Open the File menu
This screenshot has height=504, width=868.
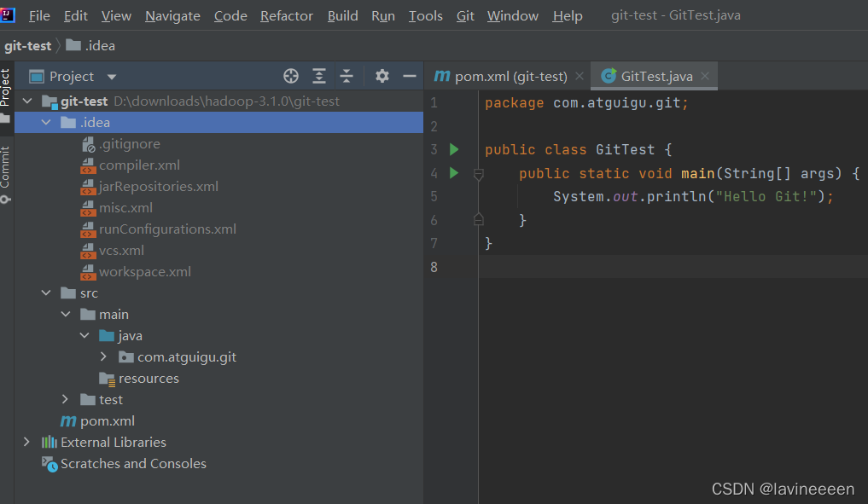pos(39,15)
